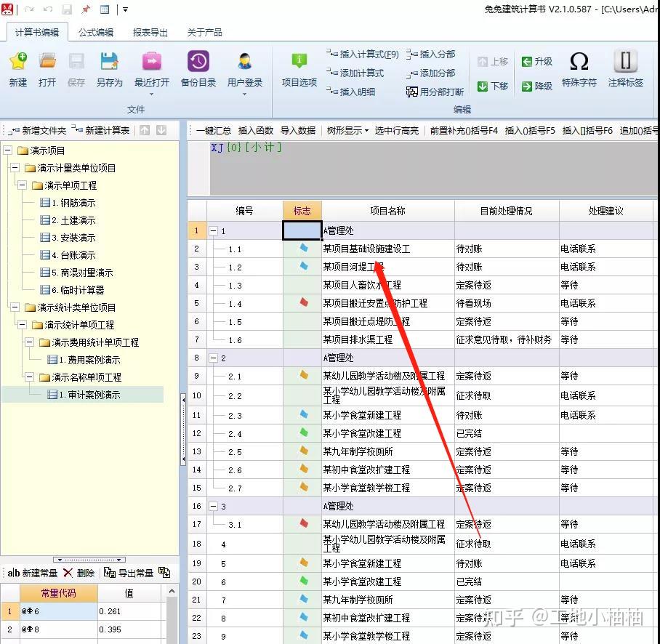
Task: Click the 用分部打断 break-by-section icon
Action: click(435, 90)
